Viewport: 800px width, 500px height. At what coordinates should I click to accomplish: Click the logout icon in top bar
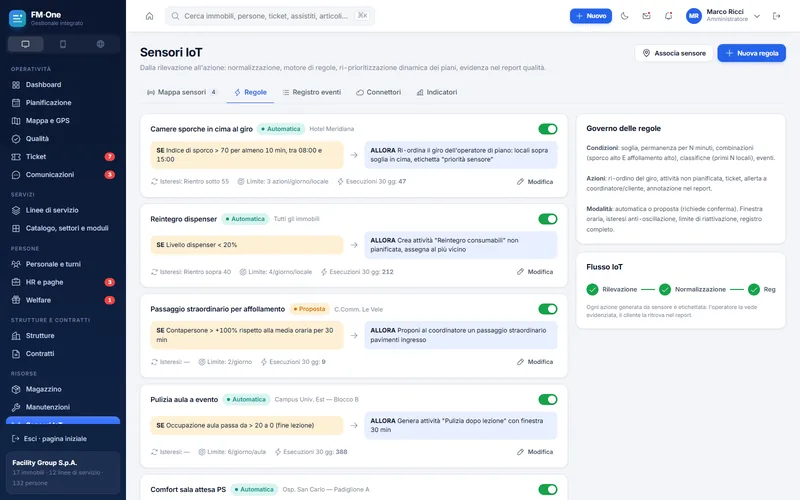[x=777, y=16]
